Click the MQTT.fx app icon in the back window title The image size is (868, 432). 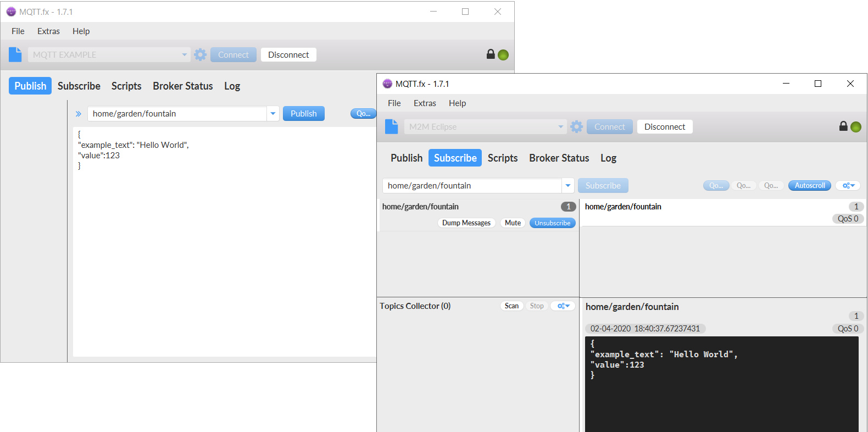(x=11, y=12)
